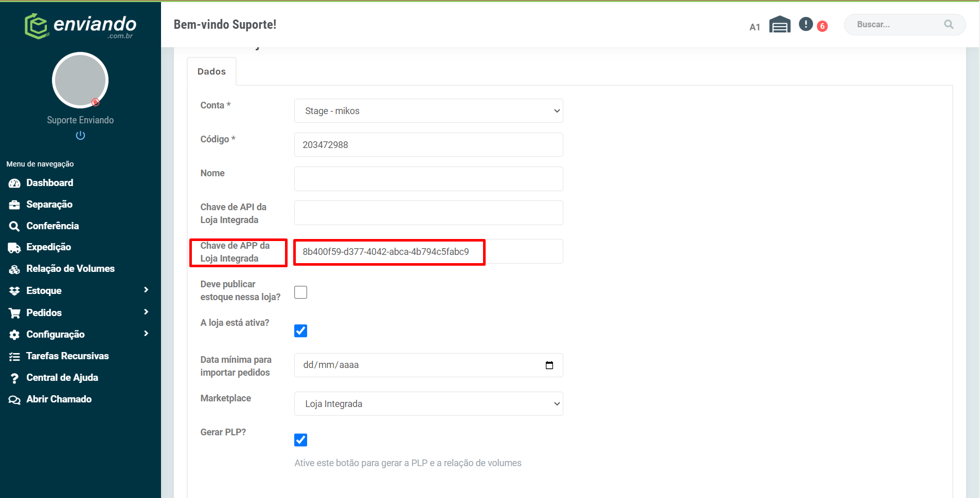Viewport: 980px width, 498px height.
Task: Open the user avatar picture
Action: pyautogui.click(x=80, y=80)
